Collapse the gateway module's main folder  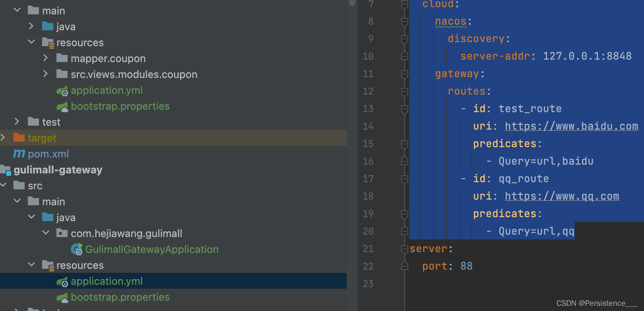(17, 201)
